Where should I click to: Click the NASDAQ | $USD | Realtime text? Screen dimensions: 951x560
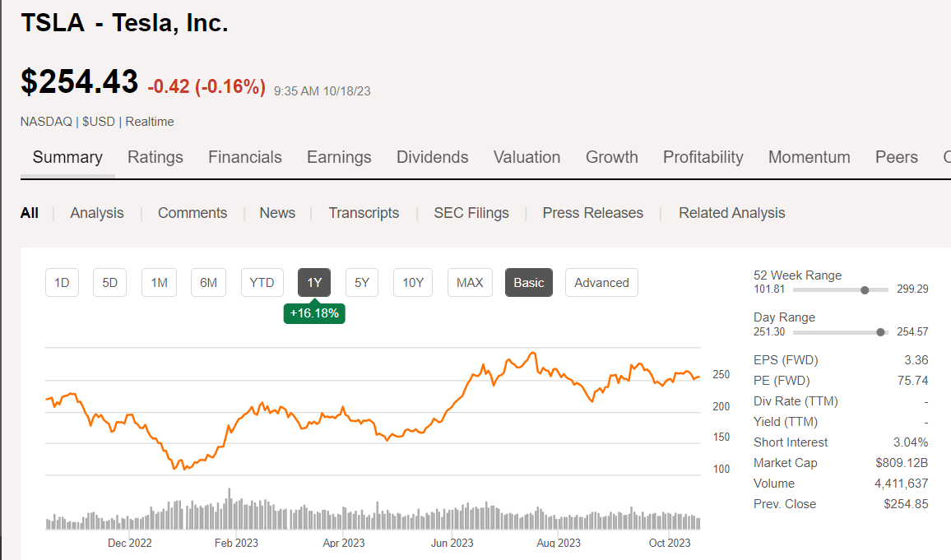(x=97, y=122)
